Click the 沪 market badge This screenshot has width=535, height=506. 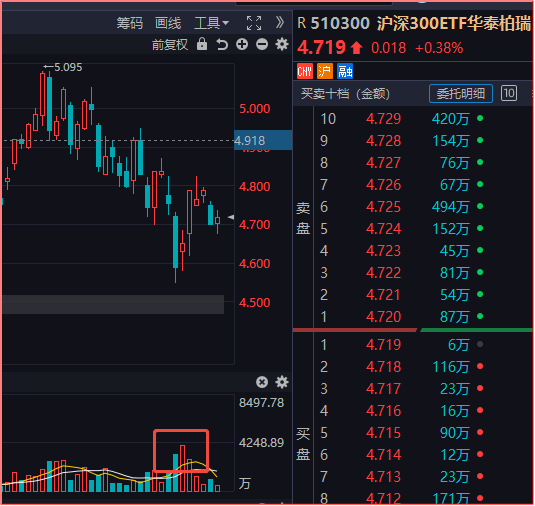[325, 71]
